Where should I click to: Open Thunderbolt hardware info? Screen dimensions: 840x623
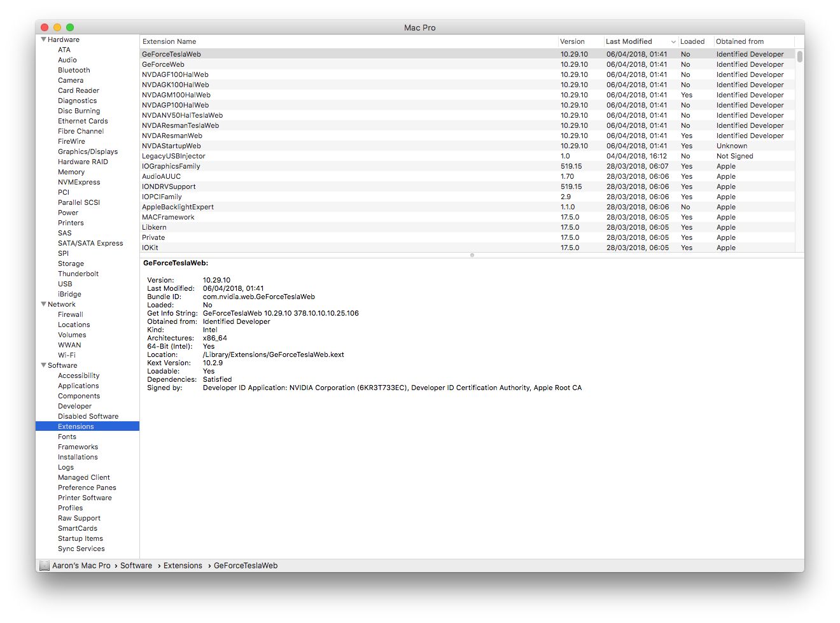[78, 274]
